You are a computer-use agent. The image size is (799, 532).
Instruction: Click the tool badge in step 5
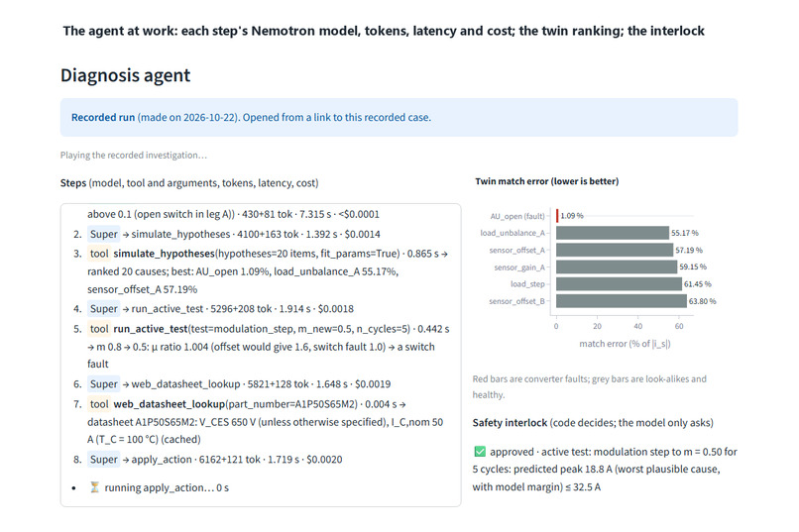point(99,329)
